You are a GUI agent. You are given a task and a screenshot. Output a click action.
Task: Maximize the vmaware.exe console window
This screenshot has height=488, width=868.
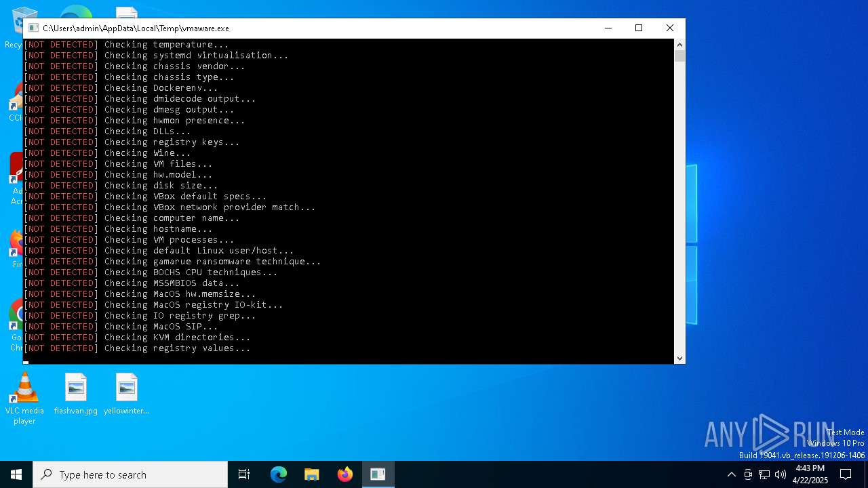pyautogui.click(x=639, y=28)
